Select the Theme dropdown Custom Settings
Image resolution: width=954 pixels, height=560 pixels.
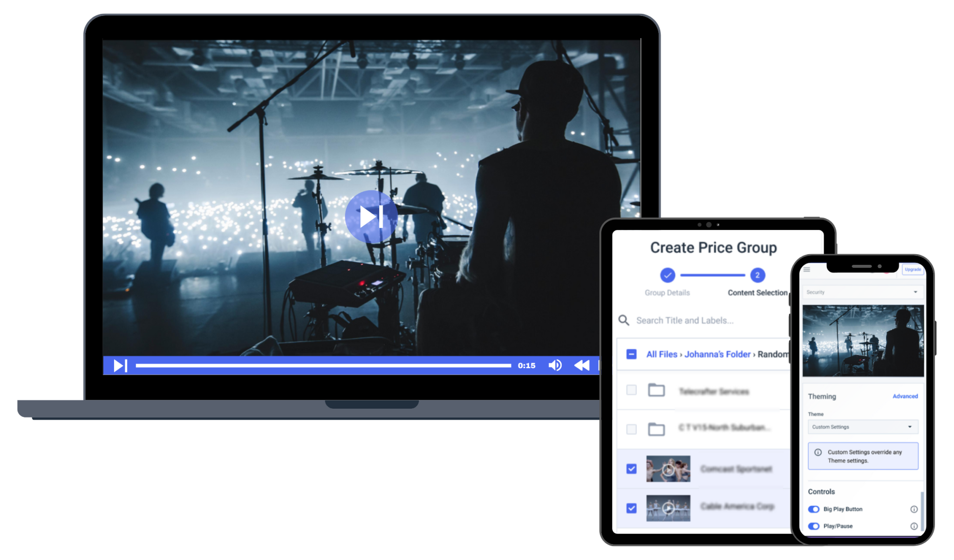[863, 427]
